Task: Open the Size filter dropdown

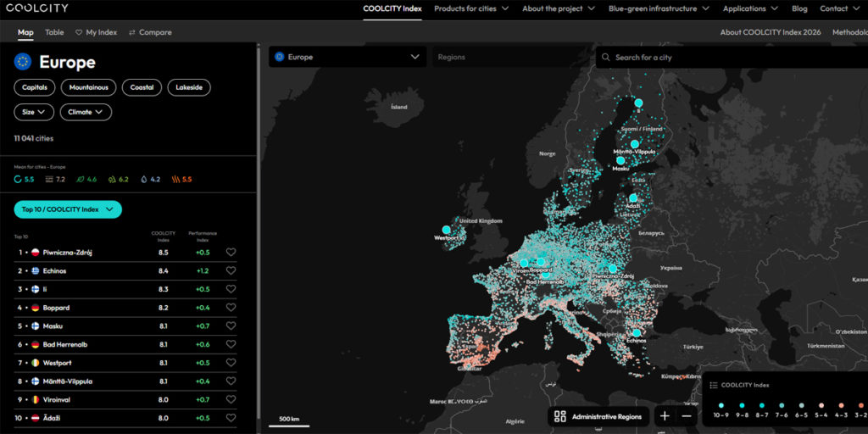Action: [34, 112]
